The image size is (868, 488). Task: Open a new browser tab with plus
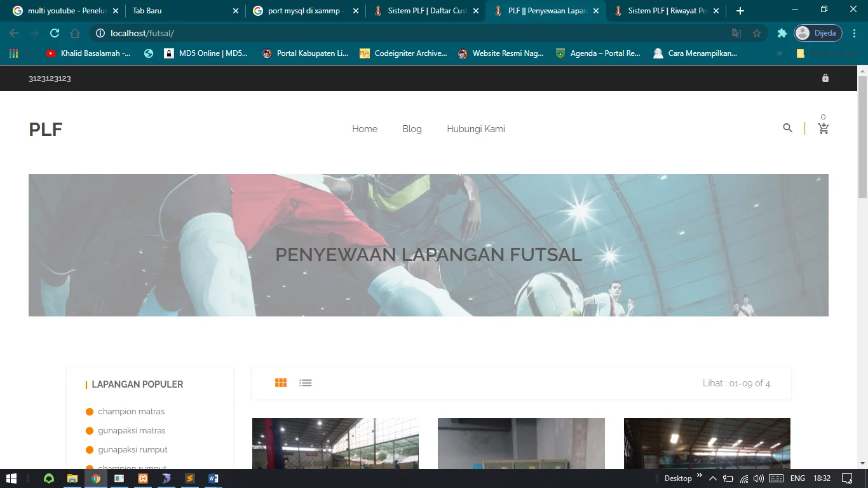tap(740, 11)
